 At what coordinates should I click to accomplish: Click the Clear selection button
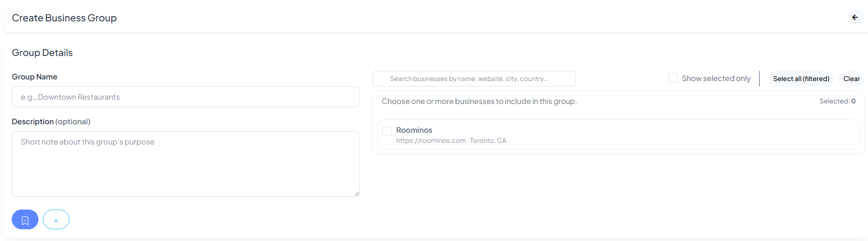coord(851,79)
